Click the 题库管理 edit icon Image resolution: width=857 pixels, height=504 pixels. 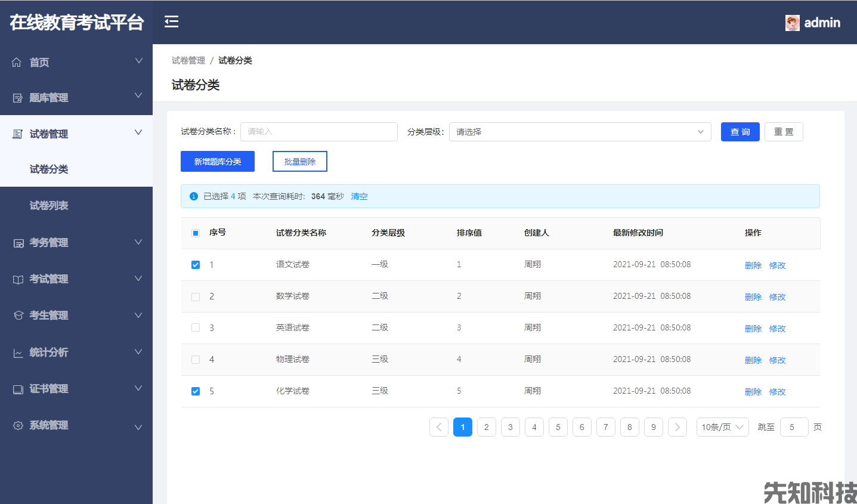(18, 98)
